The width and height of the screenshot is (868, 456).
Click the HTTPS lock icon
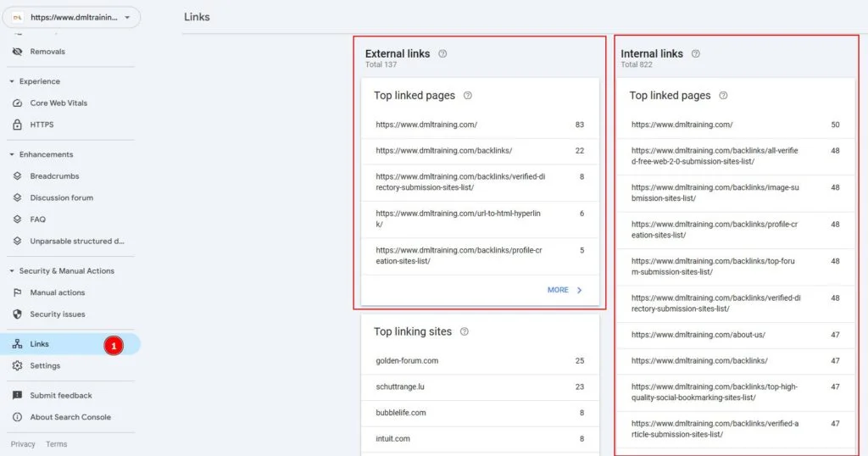coord(17,125)
